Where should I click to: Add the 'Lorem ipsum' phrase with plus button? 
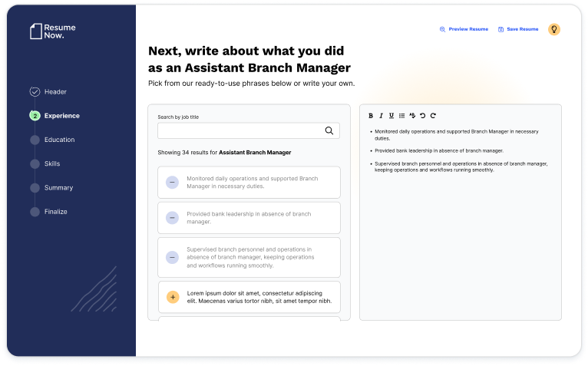click(173, 296)
